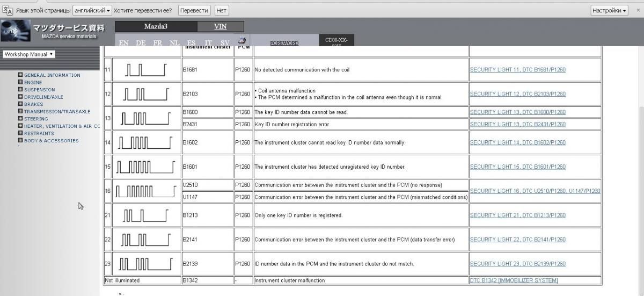This screenshot has width=644, height=296.
Task: Click the flash pattern diagram for code 11
Action: click(x=147, y=70)
